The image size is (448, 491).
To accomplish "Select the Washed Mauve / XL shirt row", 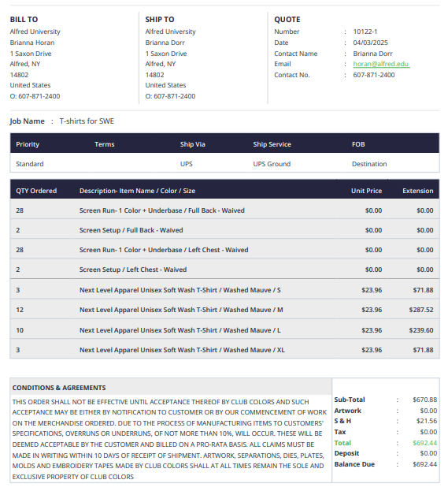I will click(224, 350).
